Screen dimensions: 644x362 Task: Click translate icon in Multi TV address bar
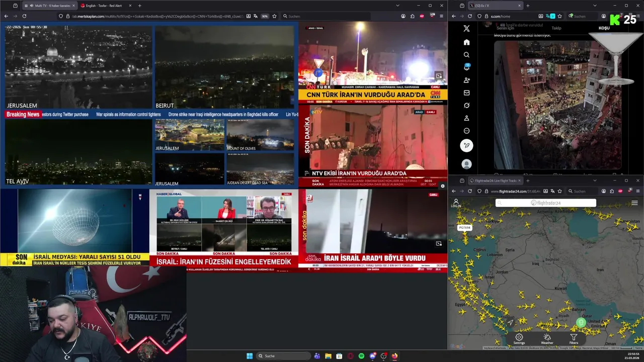tap(255, 16)
